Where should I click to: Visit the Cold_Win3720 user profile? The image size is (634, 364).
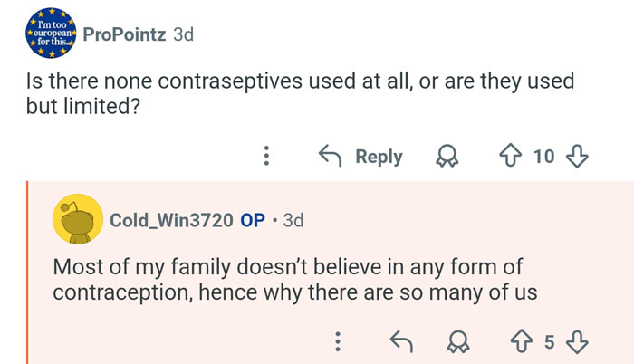[x=171, y=220]
